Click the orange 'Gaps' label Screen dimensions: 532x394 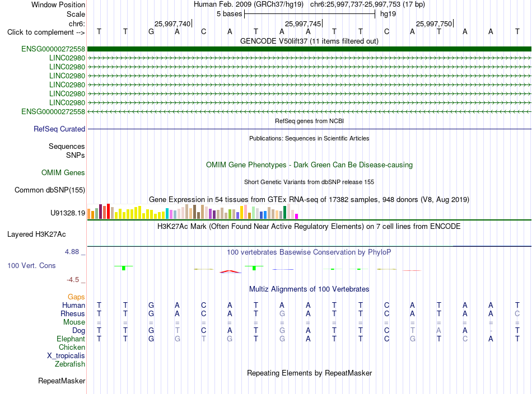76,297
